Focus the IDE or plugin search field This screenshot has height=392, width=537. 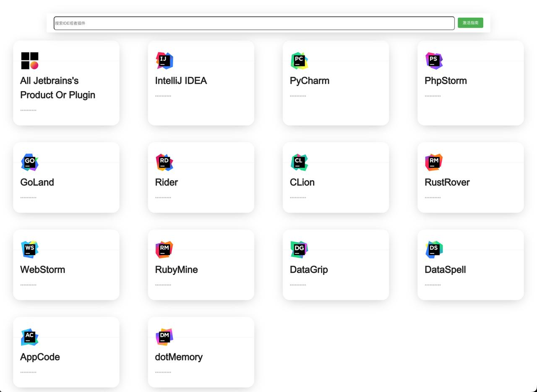pos(254,23)
